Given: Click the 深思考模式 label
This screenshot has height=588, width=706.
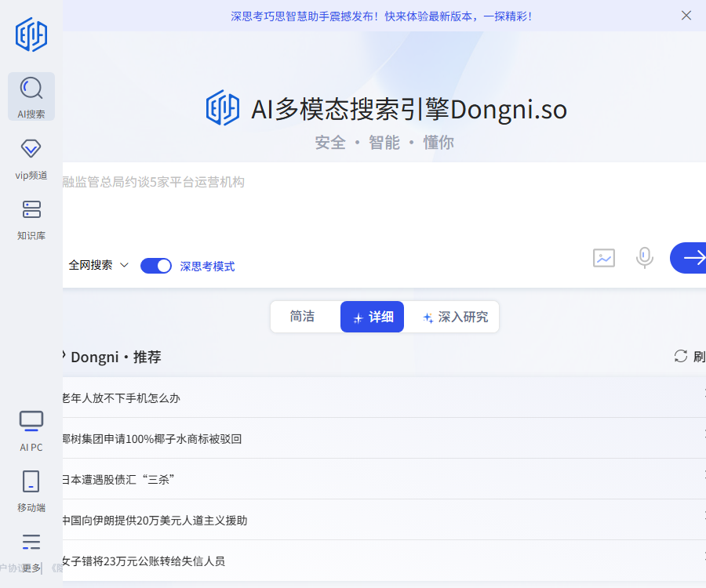Looking at the screenshot, I should [x=207, y=267].
